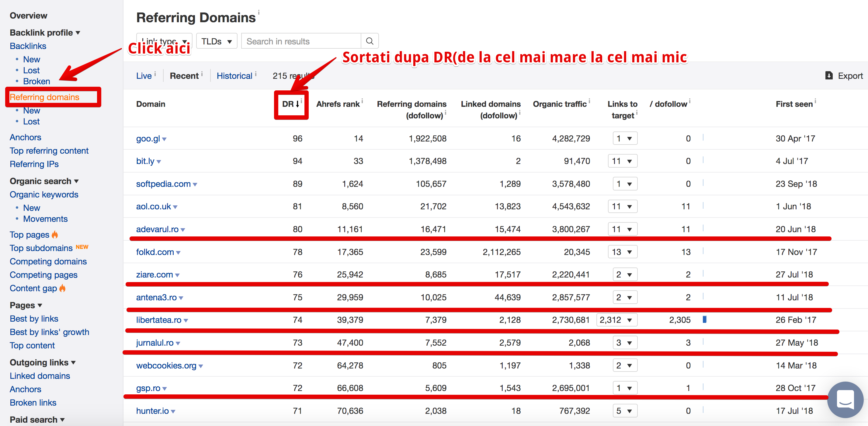
Task: Open the ziare.com domain link
Action: tap(154, 274)
